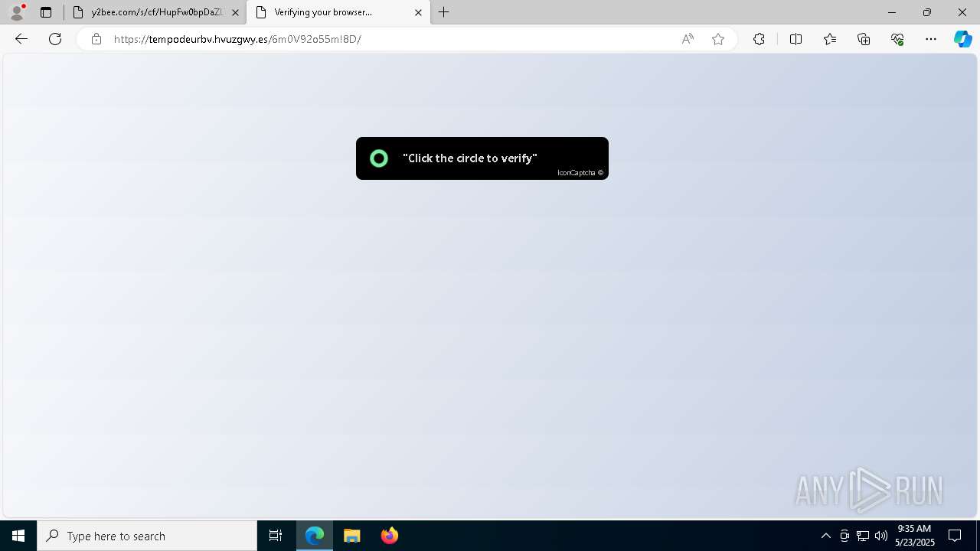Add this page to favorites
The image size is (980, 551).
coord(718,39)
